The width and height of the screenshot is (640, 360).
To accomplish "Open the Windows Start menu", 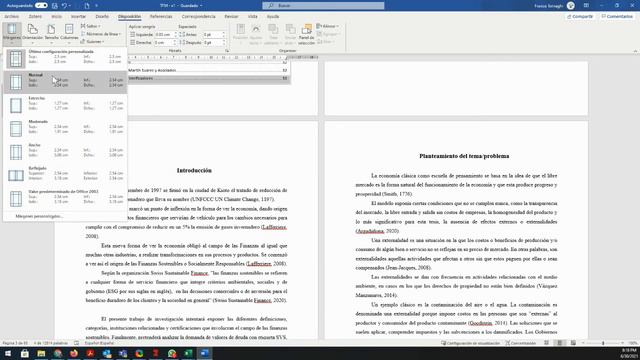I will pos(8,353).
